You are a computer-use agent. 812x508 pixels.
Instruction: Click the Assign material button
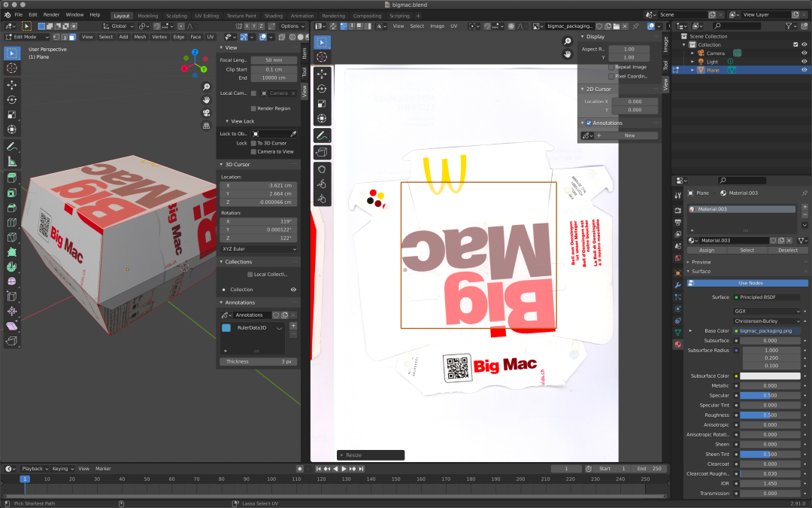click(706, 251)
